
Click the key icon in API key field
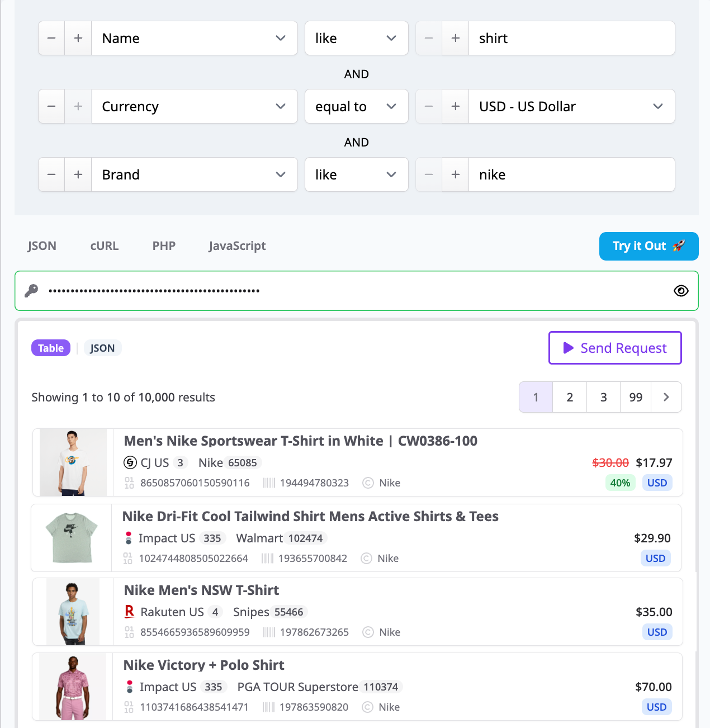click(x=31, y=291)
